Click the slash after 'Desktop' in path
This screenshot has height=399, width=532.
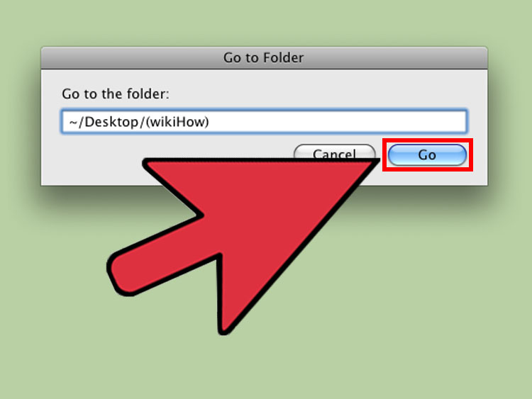[143, 122]
